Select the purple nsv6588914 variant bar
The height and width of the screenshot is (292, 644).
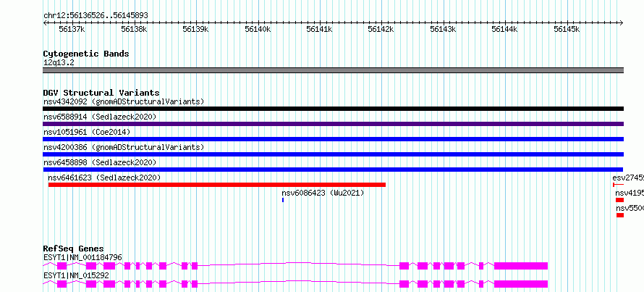[333, 124]
